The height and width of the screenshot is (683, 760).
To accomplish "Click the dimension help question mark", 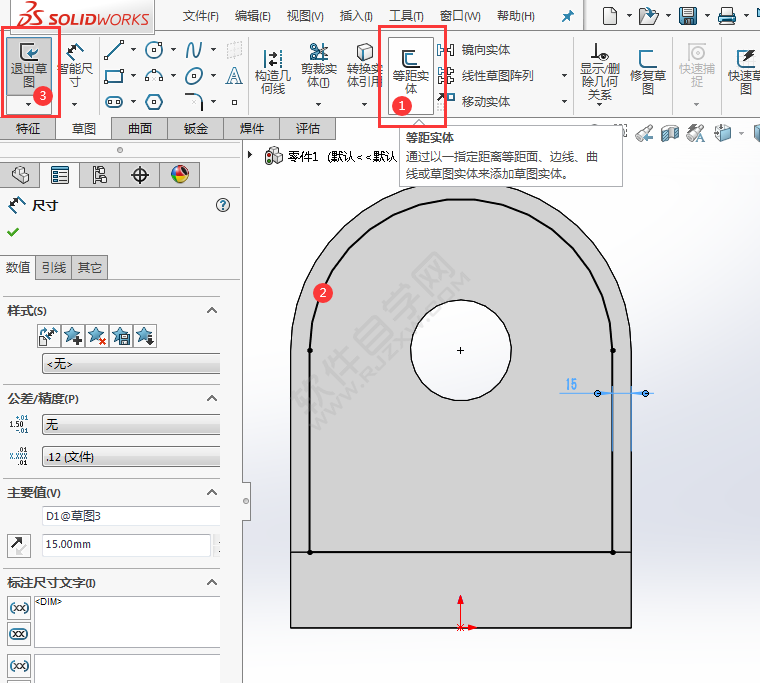I will click(x=222, y=205).
